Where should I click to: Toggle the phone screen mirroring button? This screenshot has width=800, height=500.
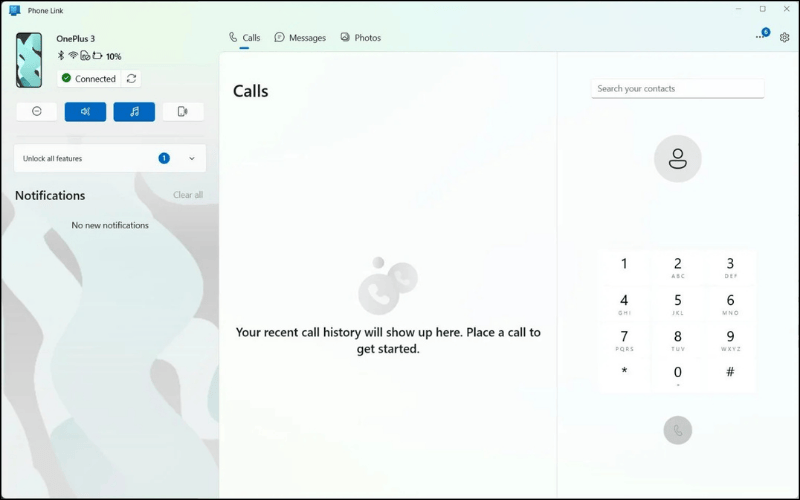pyautogui.click(x=182, y=112)
